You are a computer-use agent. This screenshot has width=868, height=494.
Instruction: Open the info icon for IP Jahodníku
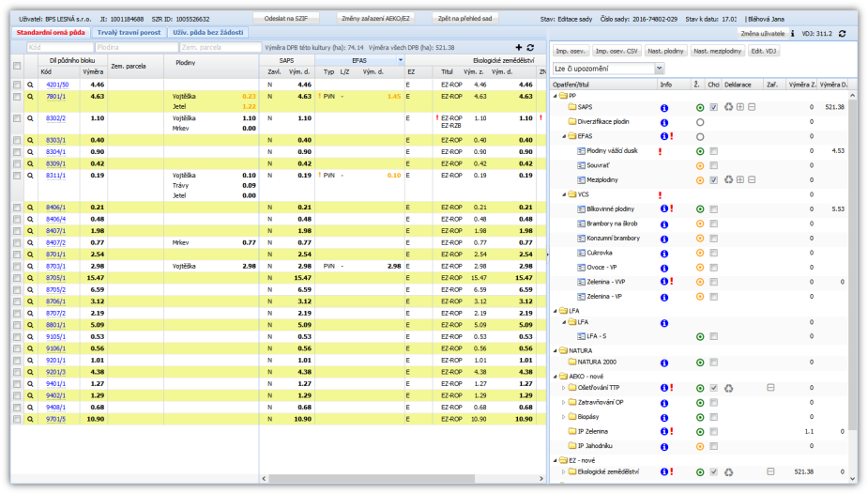click(664, 446)
